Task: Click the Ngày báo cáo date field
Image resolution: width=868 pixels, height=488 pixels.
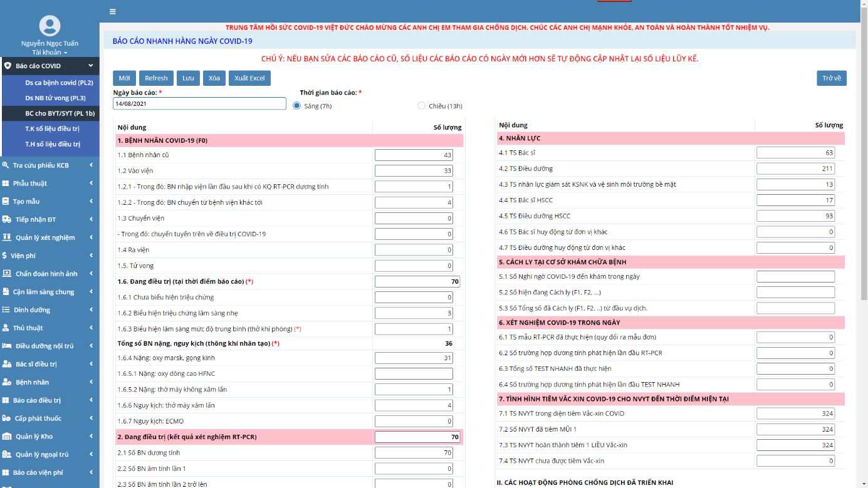Action: (199, 103)
